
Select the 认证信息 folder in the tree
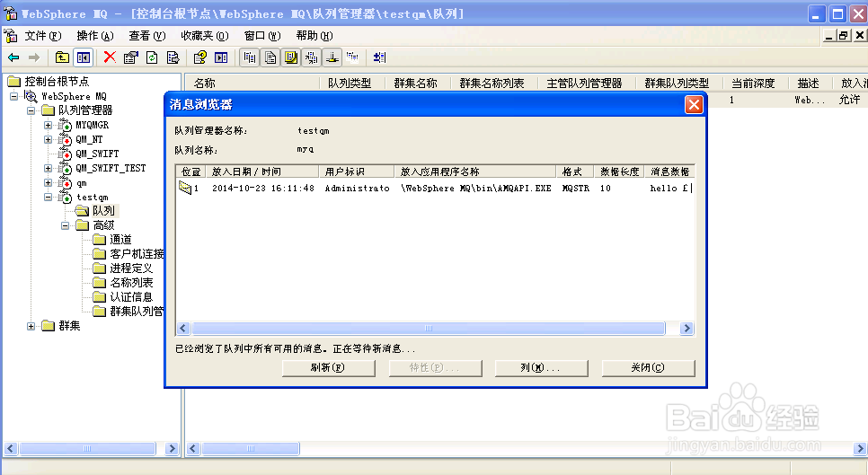pos(131,297)
